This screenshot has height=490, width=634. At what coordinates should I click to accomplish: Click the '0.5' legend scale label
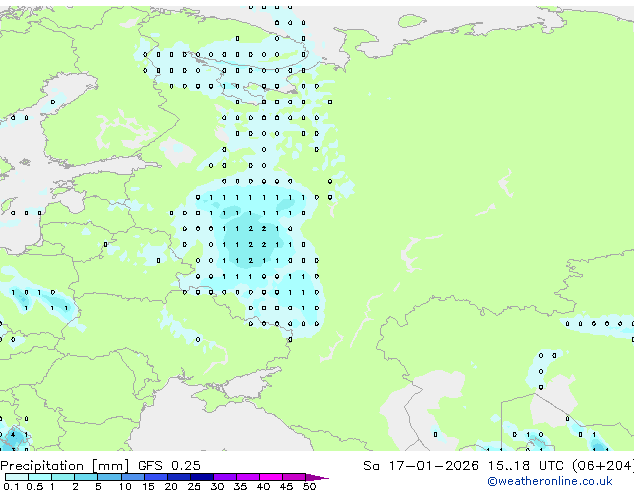(x=34, y=486)
